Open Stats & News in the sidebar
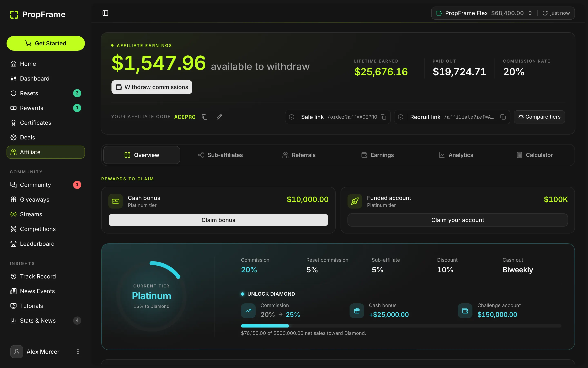This screenshot has width=588, height=368. pos(46,321)
